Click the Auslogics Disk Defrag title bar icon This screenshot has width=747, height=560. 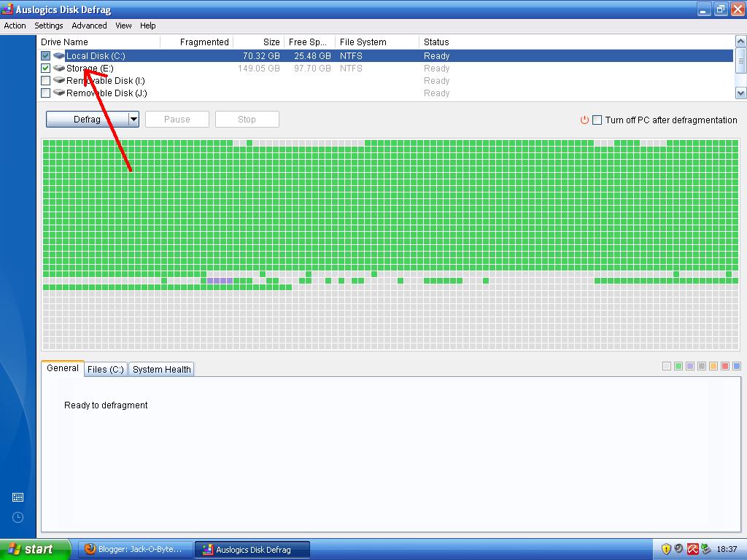(x=7, y=9)
